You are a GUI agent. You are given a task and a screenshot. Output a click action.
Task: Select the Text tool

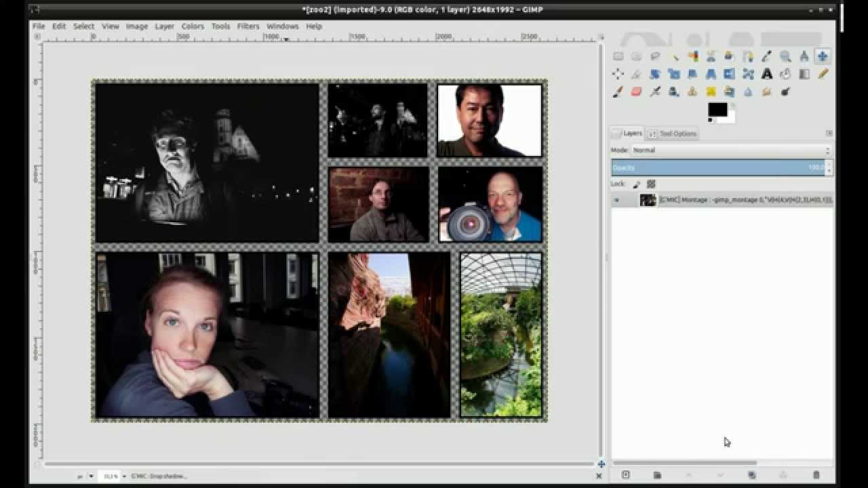(767, 74)
